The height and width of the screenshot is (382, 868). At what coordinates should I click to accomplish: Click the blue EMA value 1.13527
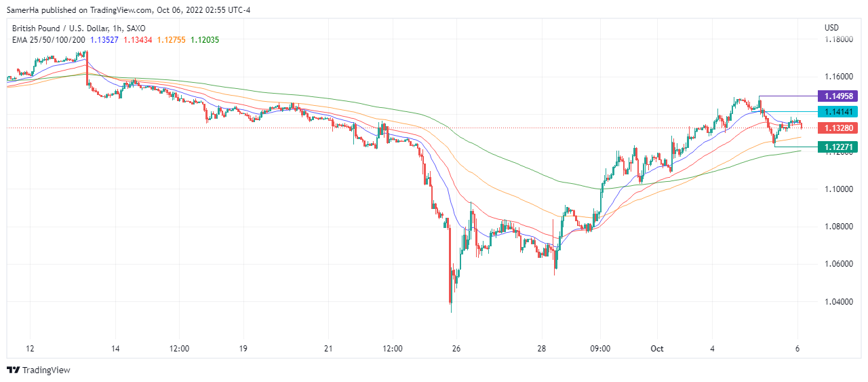pos(104,39)
